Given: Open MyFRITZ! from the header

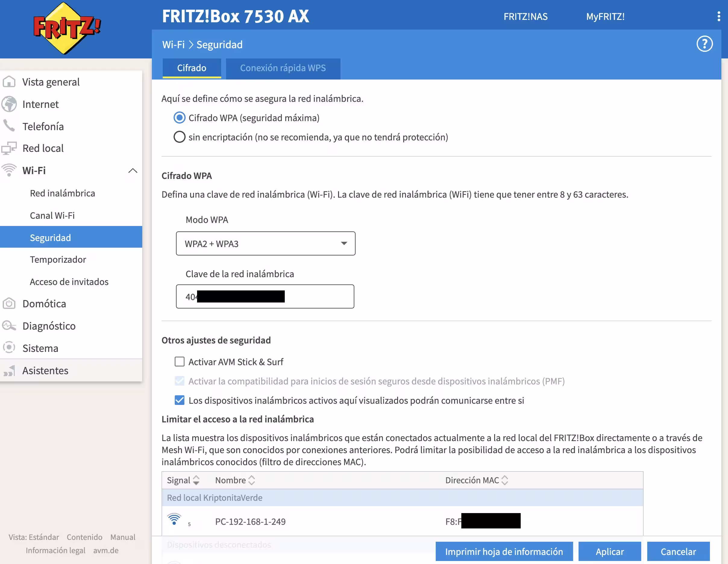Looking at the screenshot, I should pyautogui.click(x=605, y=17).
